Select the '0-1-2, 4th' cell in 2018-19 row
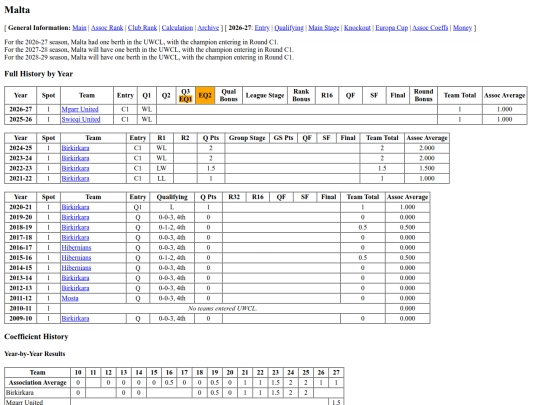The image size is (540, 405). point(172,227)
